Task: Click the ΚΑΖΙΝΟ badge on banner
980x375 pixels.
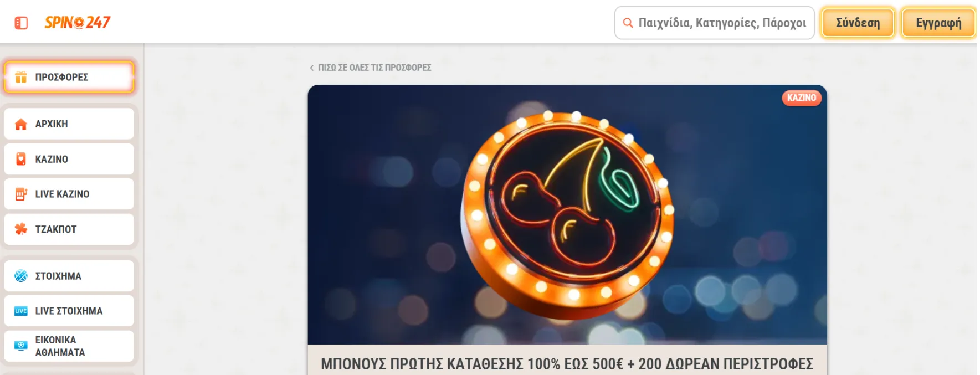Action: pos(802,97)
